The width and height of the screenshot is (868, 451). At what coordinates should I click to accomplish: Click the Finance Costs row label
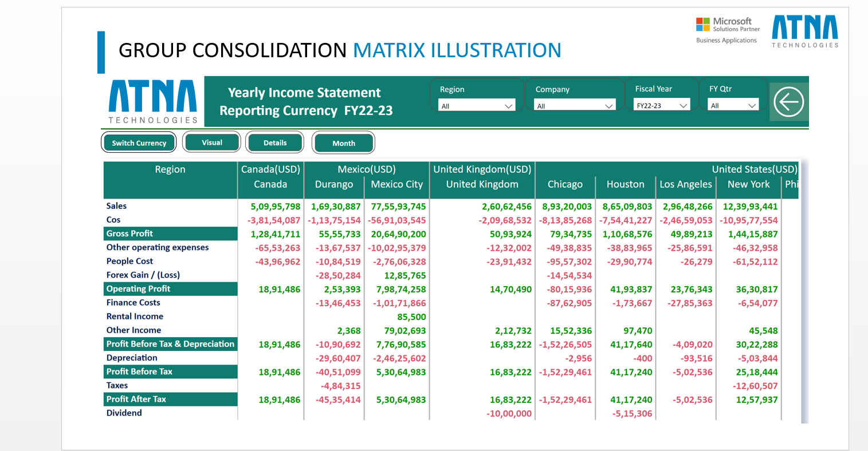[x=133, y=303]
